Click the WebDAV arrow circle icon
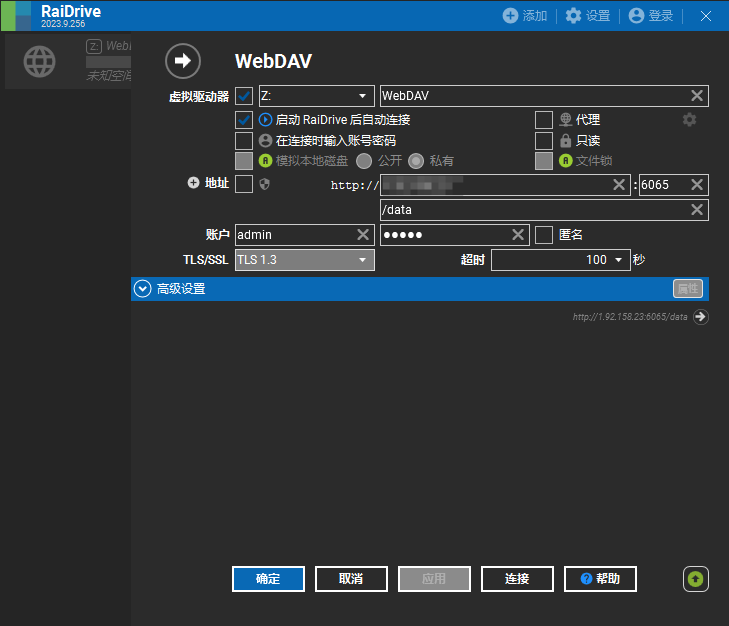729x626 pixels. click(183, 61)
